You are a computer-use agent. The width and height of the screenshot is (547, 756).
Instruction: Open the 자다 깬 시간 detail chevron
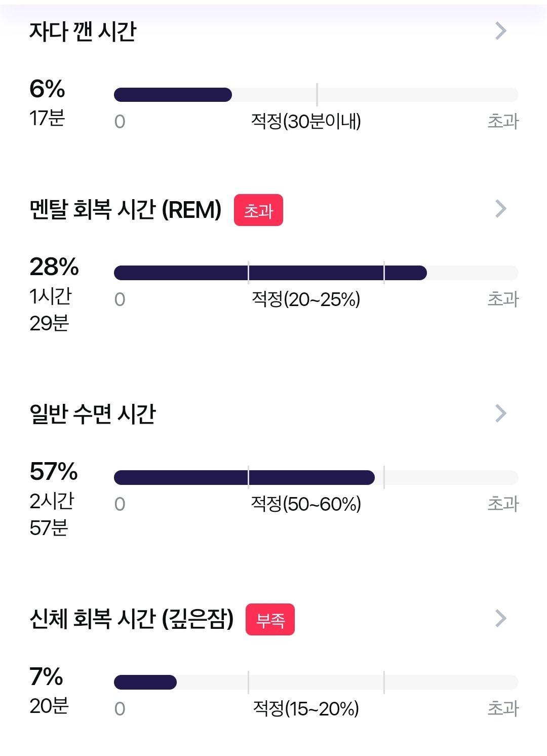(500, 31)
